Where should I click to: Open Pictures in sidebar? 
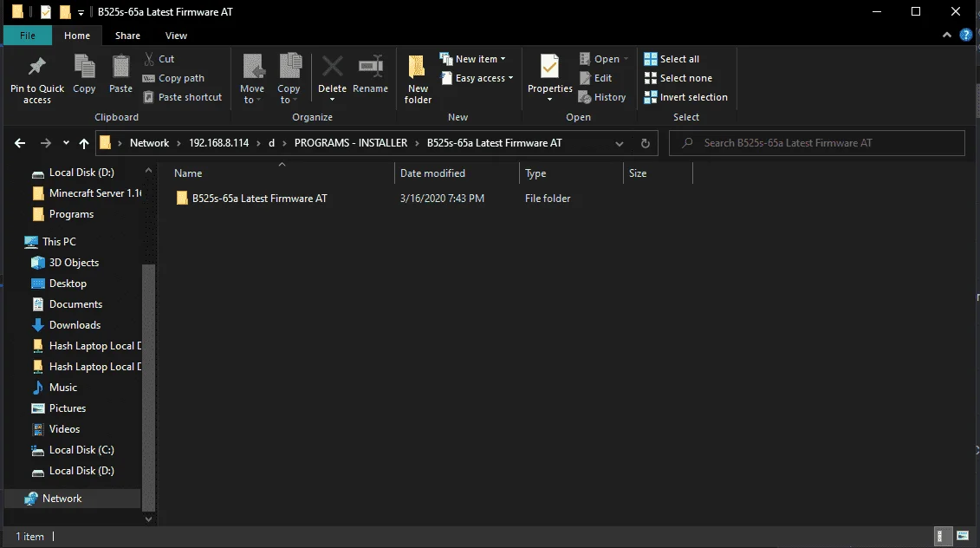click(x=59, y=408)
